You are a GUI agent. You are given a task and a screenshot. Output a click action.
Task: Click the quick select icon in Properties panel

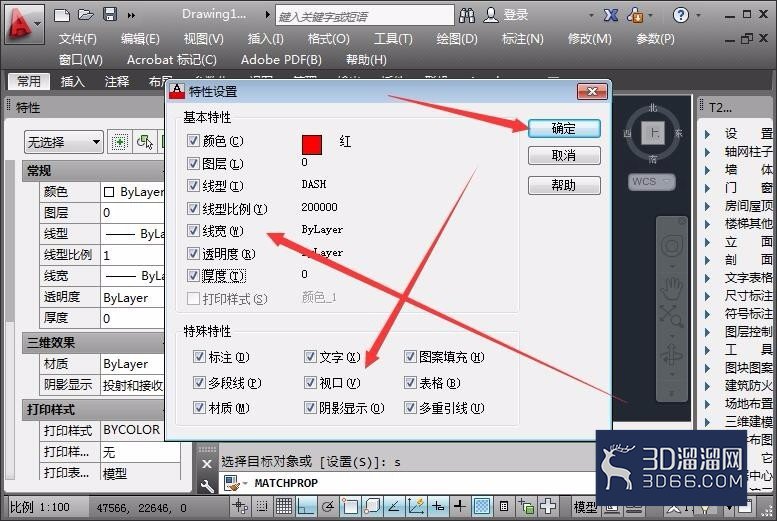119,142
